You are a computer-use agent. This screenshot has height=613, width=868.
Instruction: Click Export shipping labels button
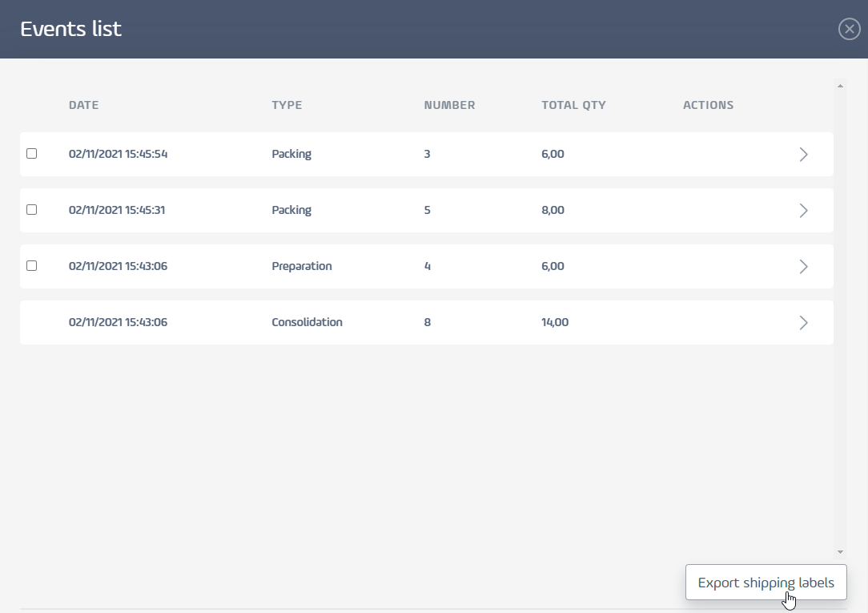point(766,582)
